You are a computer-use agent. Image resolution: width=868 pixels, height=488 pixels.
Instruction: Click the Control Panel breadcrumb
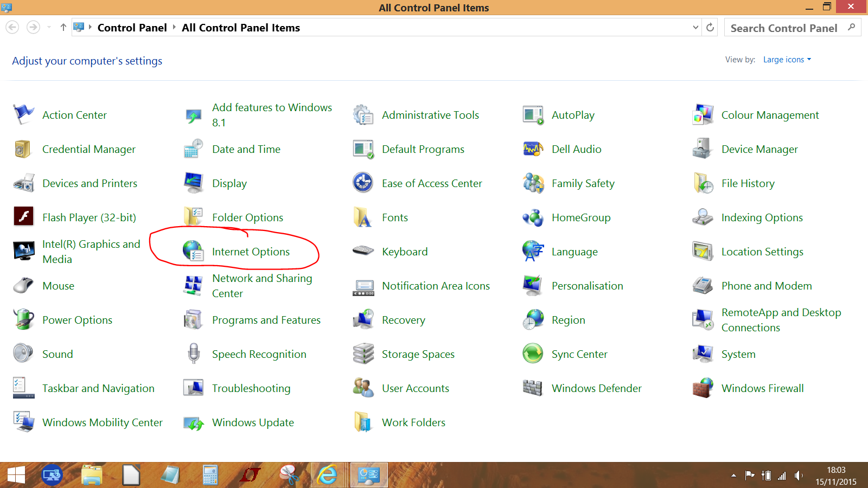pos(132,28)
